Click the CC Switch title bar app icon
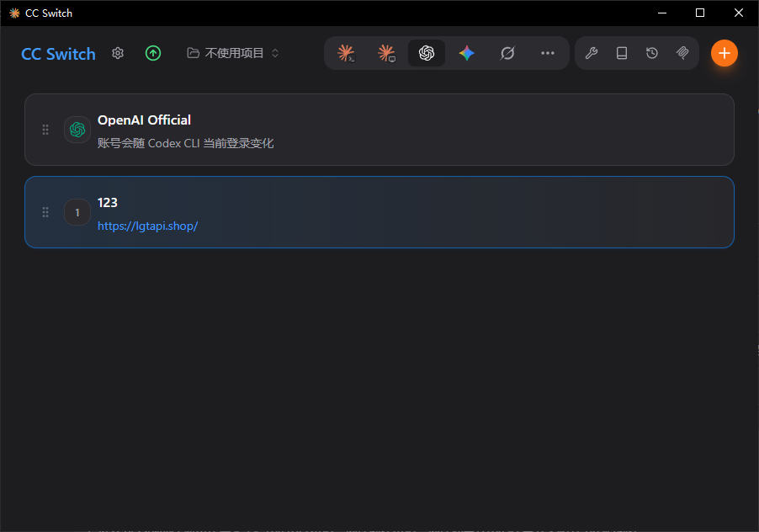 pos(14,13)
